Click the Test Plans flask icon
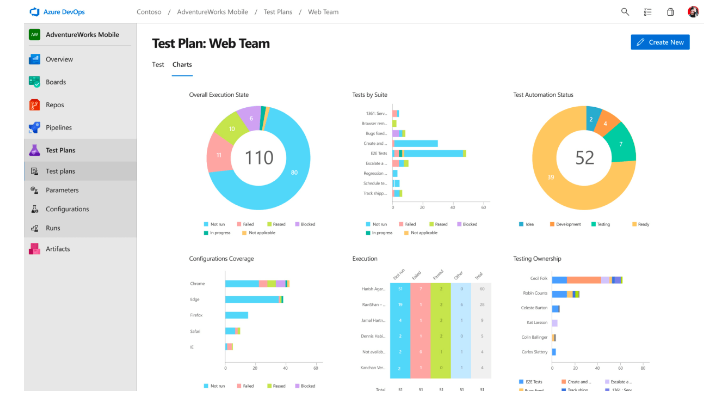 point(34,150)
